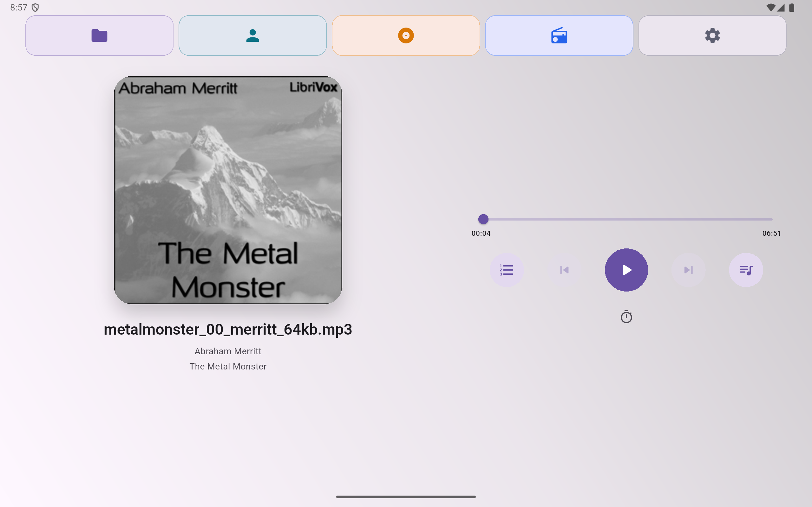The width and height of the screenshot is (812, 507).
Task: Select the filename metalmonster_00_merritt_64kb.mp3
Action: (228, 329)
